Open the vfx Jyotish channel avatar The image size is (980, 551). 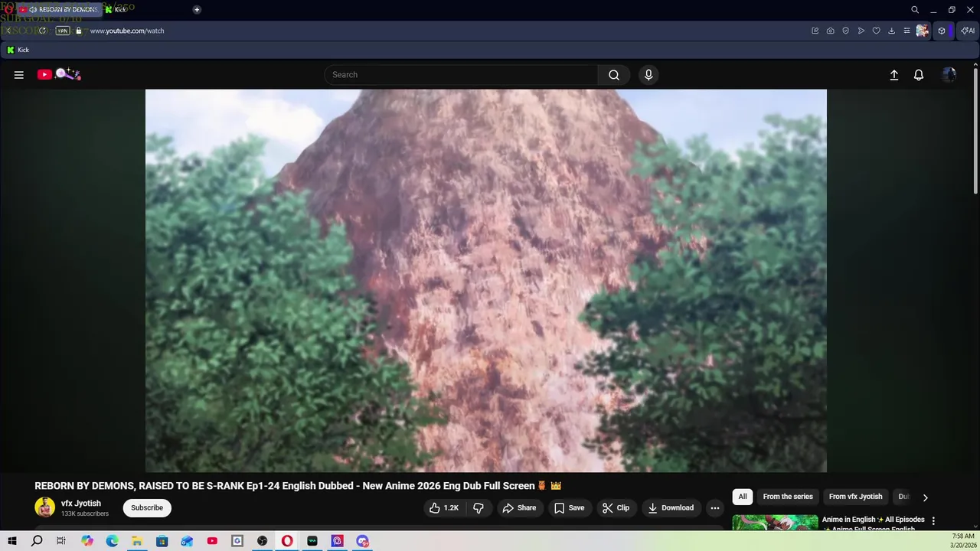[45, 507]
